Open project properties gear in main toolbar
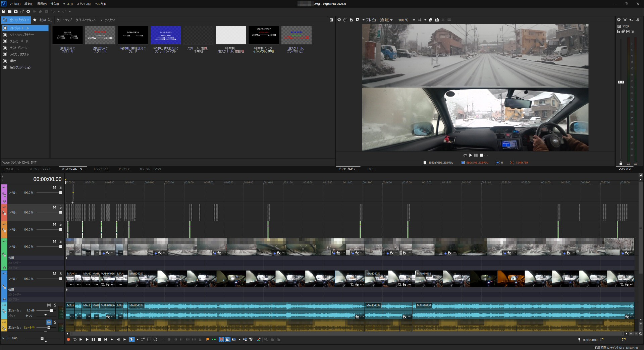Image resolution: width=644 pixels, height=350 pixels. click(x=28, y=11)
